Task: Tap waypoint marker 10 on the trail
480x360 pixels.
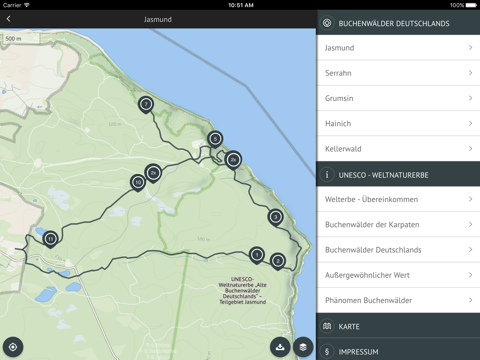Action: click(x=138, y=183)
